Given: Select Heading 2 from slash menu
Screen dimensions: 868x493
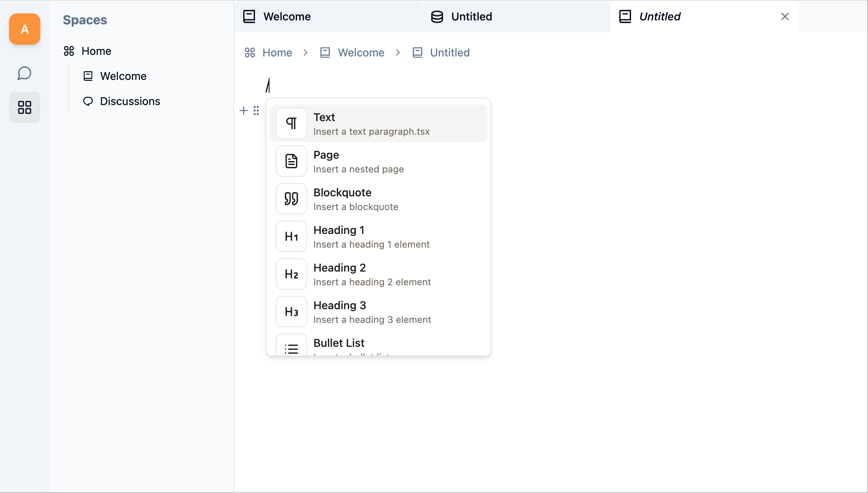Looking at the screenshot, I should (378, 274).
